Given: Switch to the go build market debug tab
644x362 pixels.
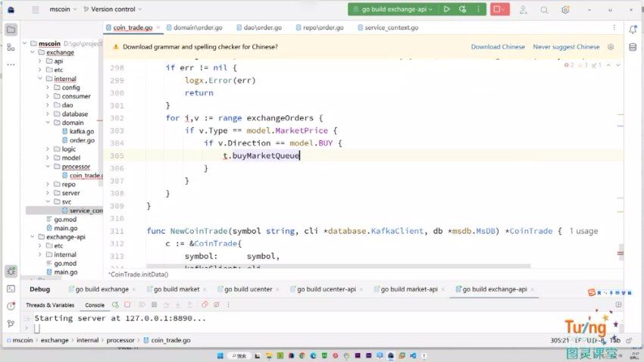Looking at the screenshot, I should 176,289.
